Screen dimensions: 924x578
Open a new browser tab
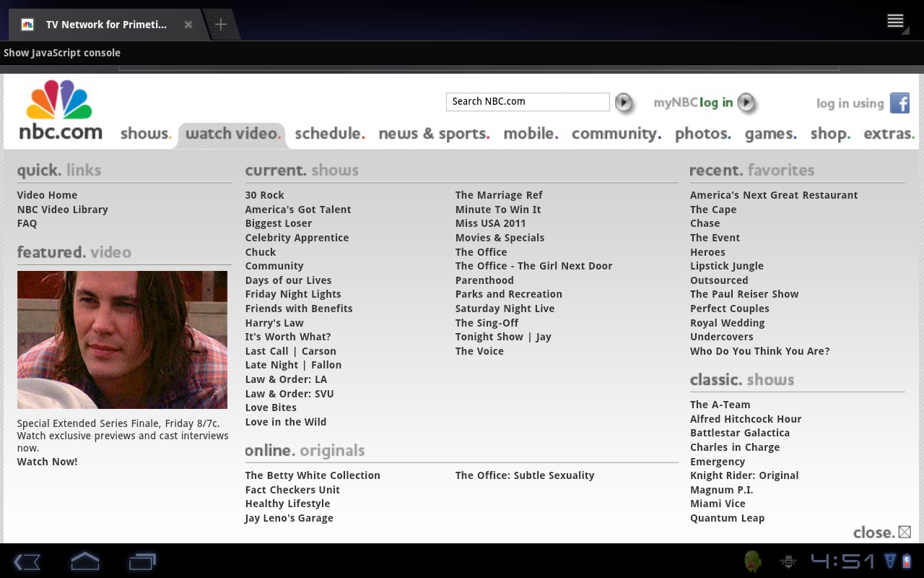point(221,25)
